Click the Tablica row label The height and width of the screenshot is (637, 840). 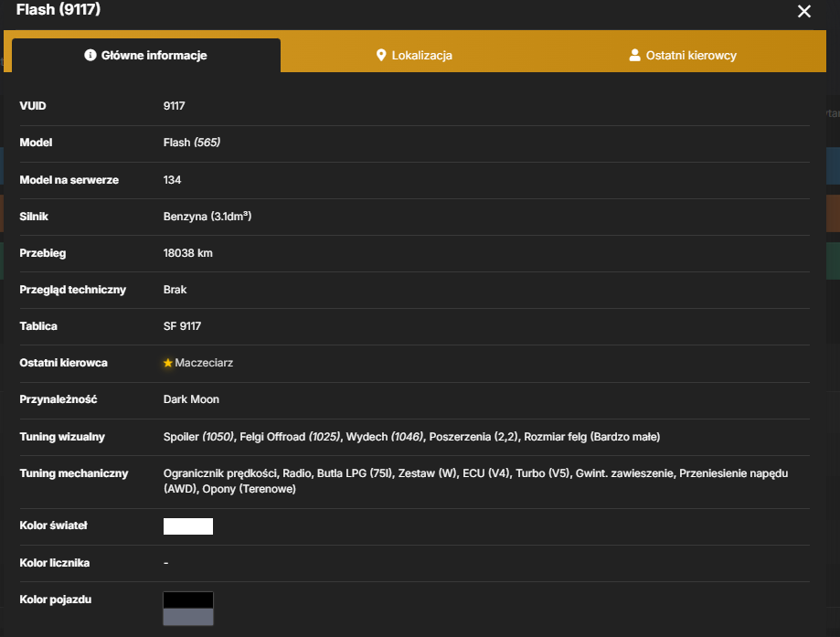(38, 325)
